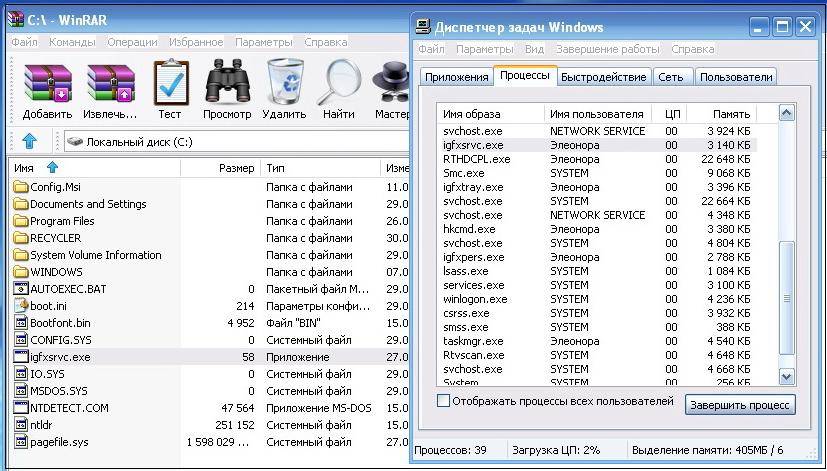Sort WinRAR list by Размер column
The width and height of the screenshot is (827, 471).
click(220, 168)
